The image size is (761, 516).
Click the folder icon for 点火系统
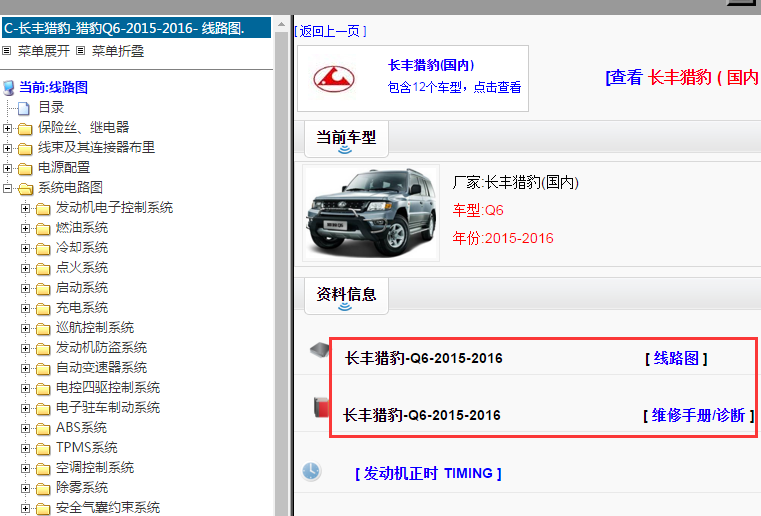[x=43, y=268]
